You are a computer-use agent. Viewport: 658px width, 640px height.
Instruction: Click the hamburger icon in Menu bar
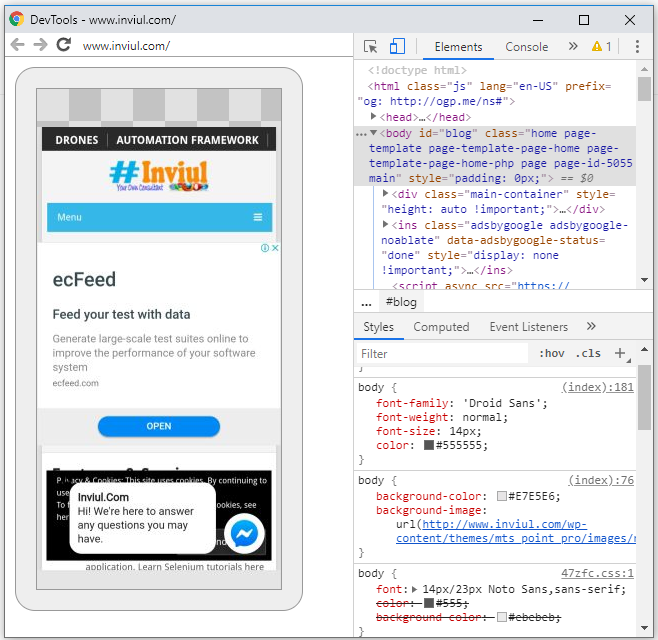(x=258, y=217)
